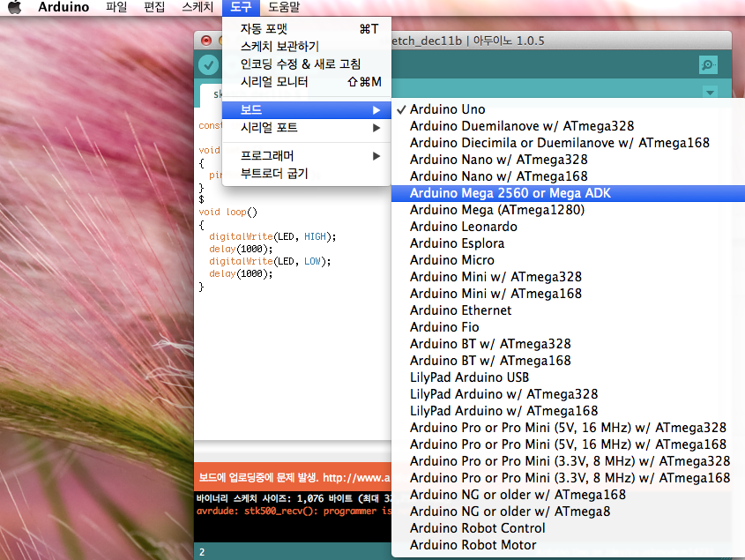Screen dimensions: 745x560
Task: Choose Arduino NG or older w/ ATmega8
Action: point(569,511)
